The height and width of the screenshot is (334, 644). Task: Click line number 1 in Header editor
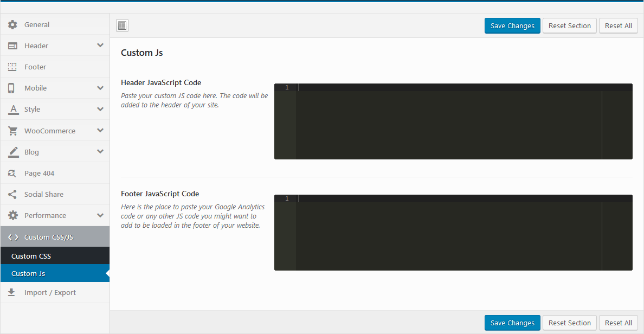point(287,87)
